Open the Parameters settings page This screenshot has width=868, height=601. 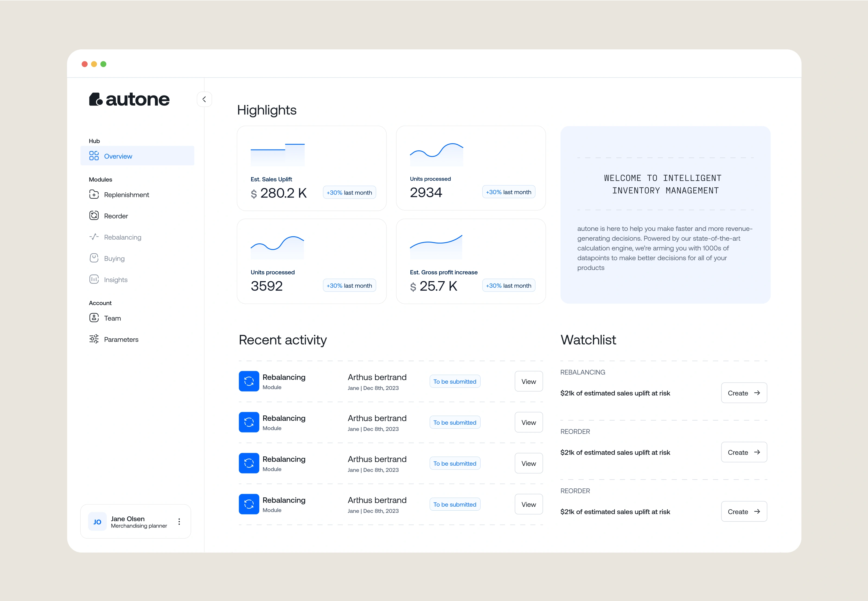pos(121,339)
